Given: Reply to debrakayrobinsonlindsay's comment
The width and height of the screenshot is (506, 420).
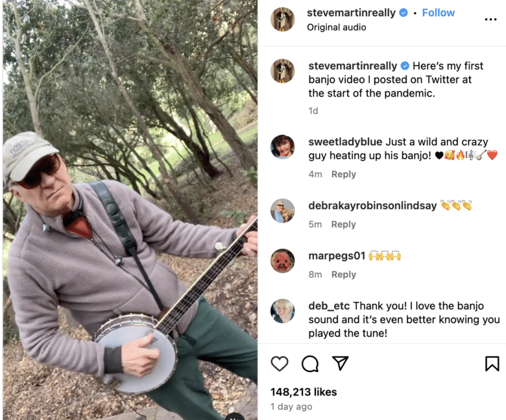Looking at the screenshot, I should click(x=343, y=224).
